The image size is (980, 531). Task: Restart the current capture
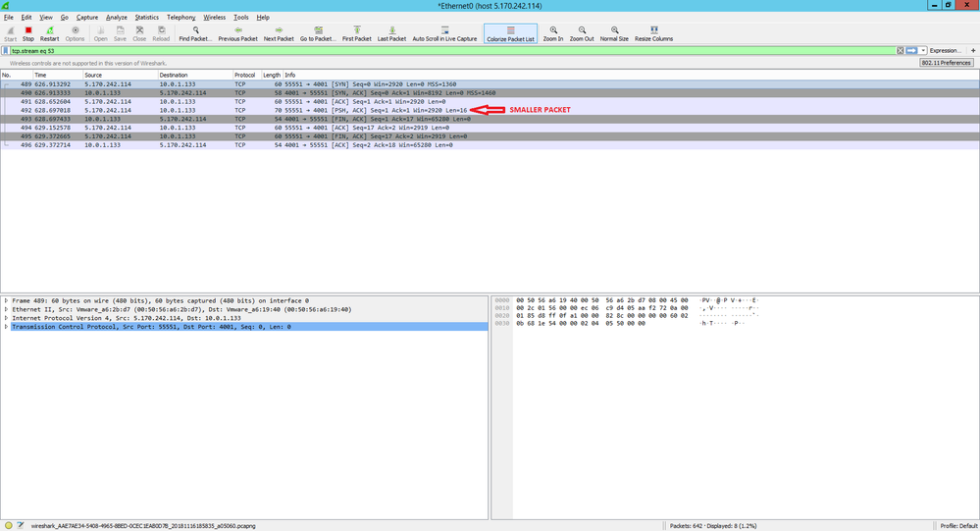[x=49, y=33]
